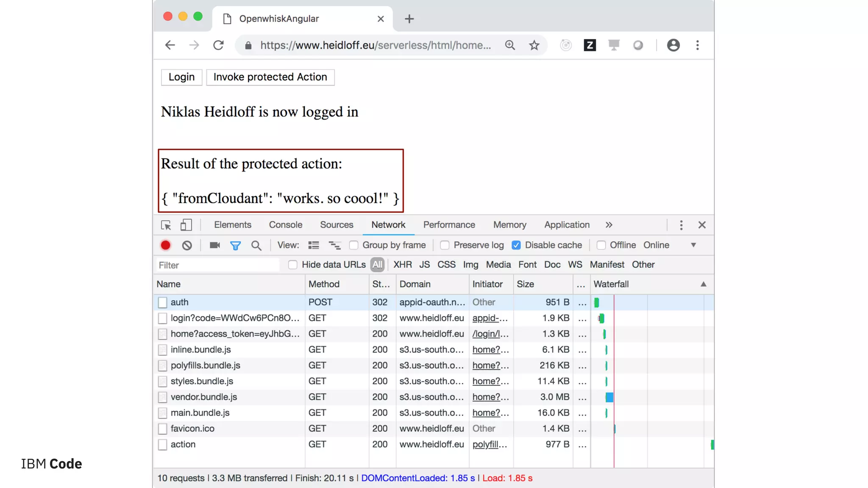Open the Application tab in DevTools

tap(567, 225)
